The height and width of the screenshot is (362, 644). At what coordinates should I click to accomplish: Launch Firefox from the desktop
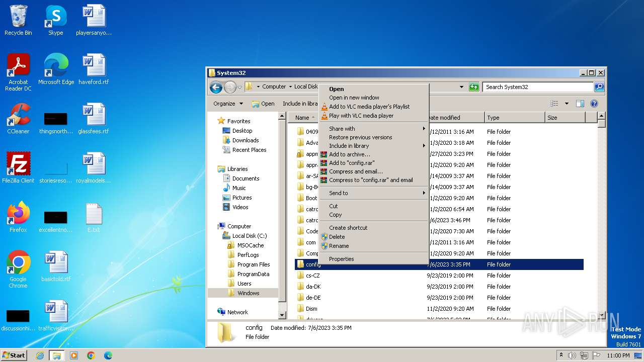click(x=18, y=217)
